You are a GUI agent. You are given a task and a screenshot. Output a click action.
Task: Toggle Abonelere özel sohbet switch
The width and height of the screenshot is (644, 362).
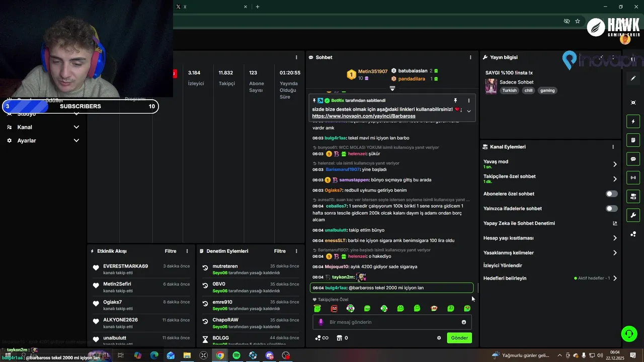click(x=611, y=194)
